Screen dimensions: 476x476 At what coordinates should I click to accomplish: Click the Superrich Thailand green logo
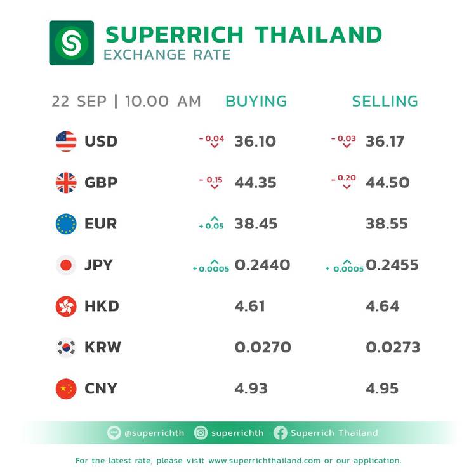(x=71, y=43)
